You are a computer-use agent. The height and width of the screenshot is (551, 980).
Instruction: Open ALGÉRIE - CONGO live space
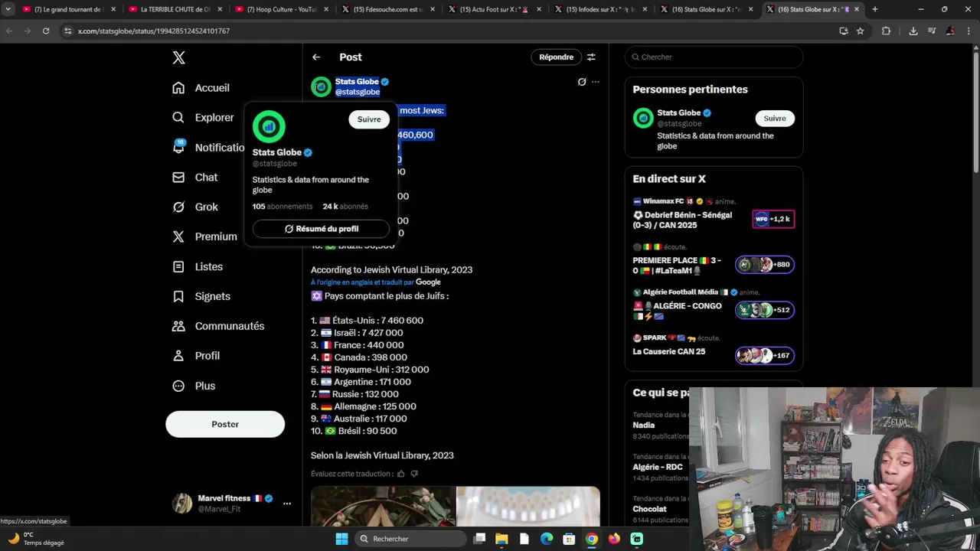click(x=714, y=306)
